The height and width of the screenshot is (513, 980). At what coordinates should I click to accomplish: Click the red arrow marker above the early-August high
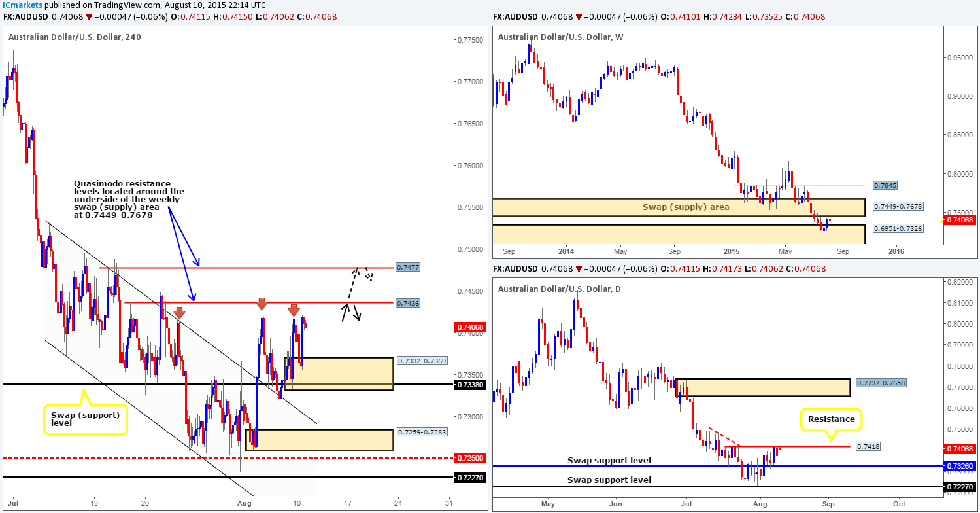[x=262, y=303]
